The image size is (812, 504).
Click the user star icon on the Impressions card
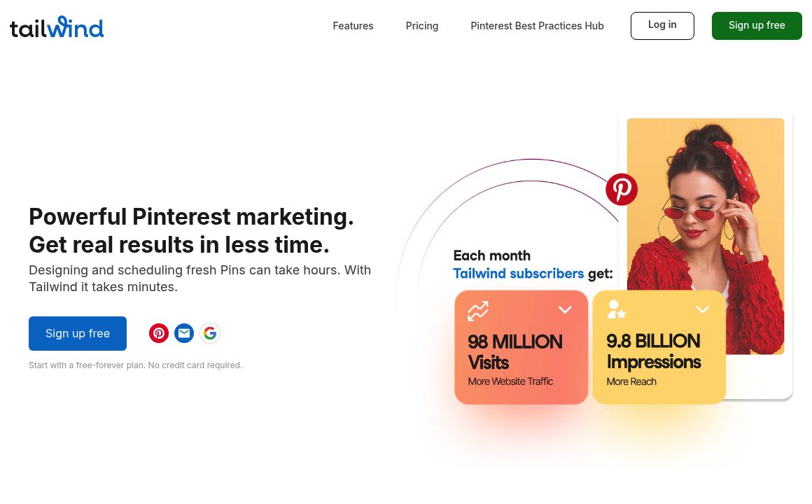tap(616, 309)
